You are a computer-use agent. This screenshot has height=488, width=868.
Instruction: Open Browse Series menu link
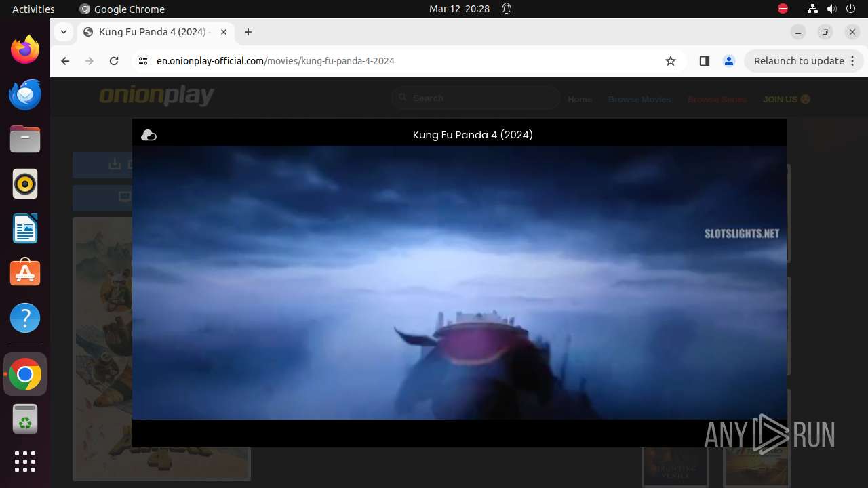[717, 99]
